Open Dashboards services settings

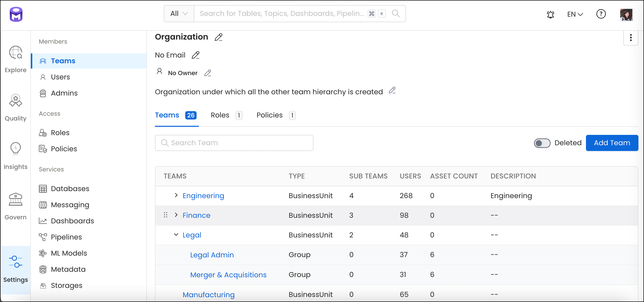pos(89,221)
